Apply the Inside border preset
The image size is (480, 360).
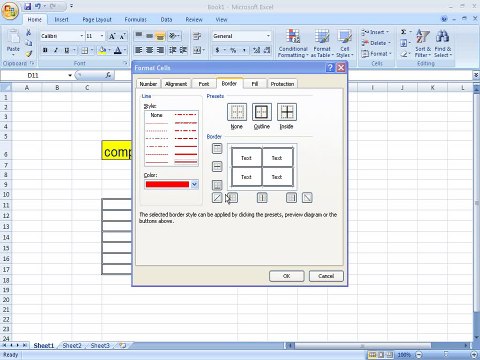pyautogui.click(x=287, y=112)
